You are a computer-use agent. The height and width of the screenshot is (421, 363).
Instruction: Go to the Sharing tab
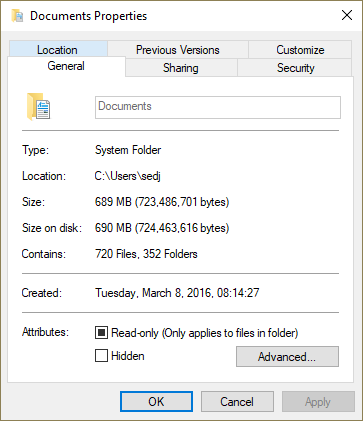[181, 68]
